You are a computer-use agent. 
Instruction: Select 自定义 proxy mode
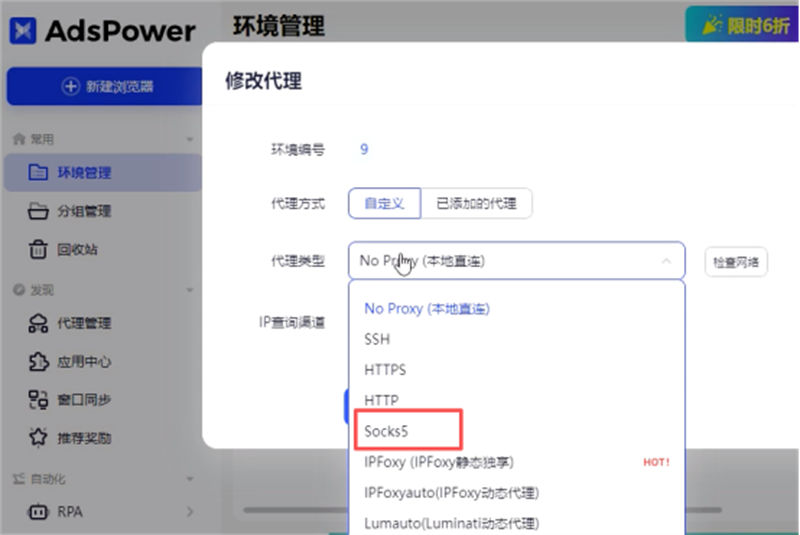(384, 203)
